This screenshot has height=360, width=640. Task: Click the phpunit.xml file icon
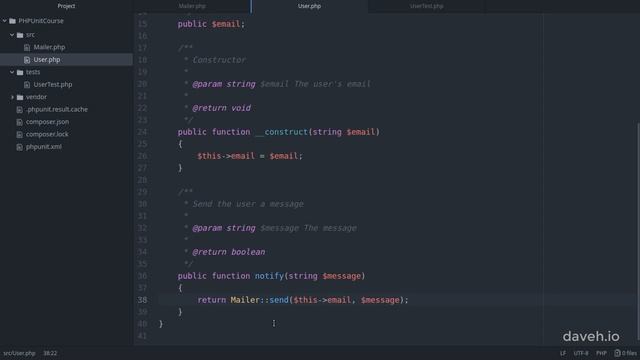pyautogui.click(x=19, y=147)
